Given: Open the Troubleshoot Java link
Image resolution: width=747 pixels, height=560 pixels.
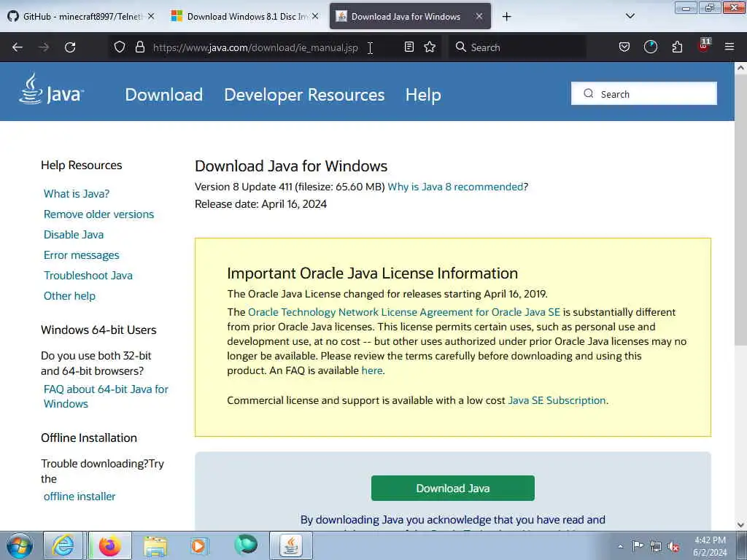Looking at the screenshot, I should pyautogui.click(x=88, y=276).
